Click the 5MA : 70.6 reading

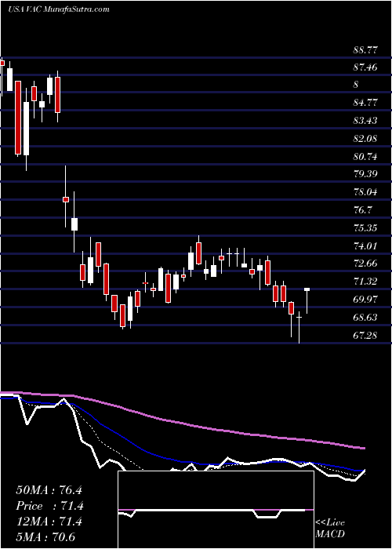pyautogui.click(x=46, y=537)
